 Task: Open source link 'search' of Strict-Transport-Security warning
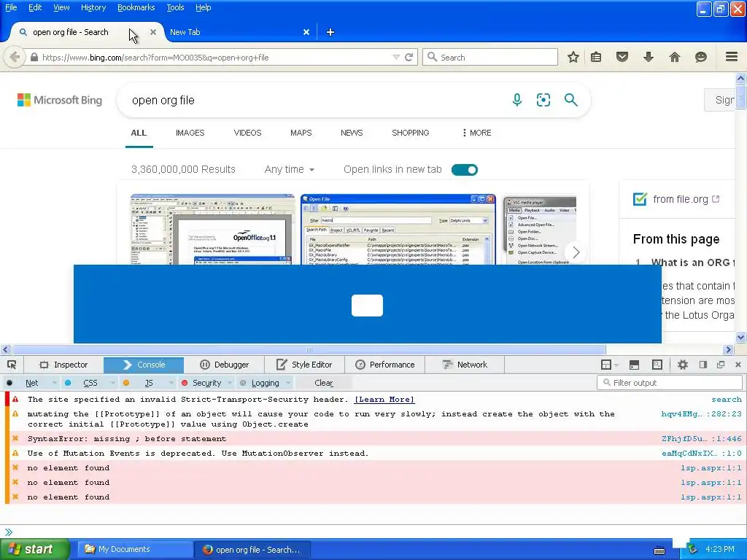(727, 400)
